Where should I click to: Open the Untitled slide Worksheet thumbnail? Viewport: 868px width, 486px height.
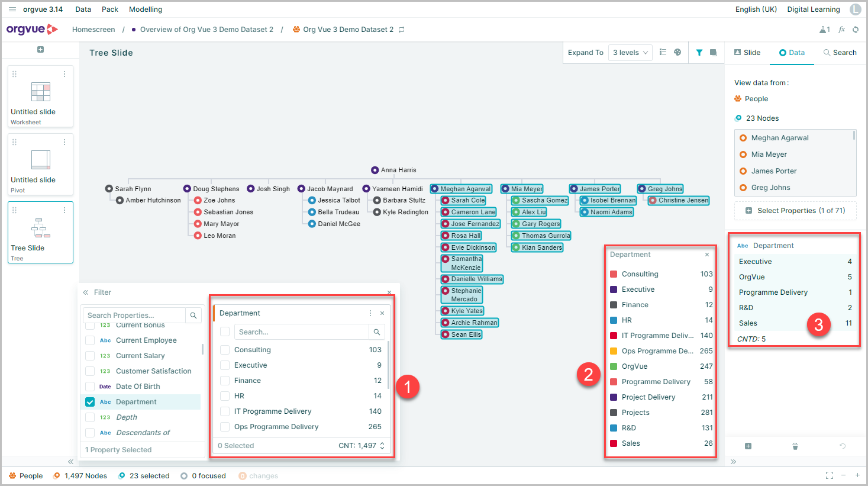40,96
